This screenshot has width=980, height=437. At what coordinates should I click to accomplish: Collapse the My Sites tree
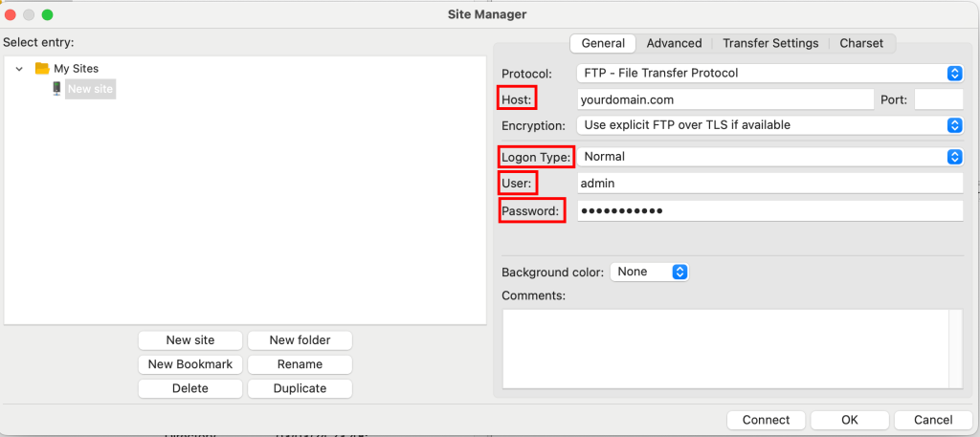click(x=19, y=69)
